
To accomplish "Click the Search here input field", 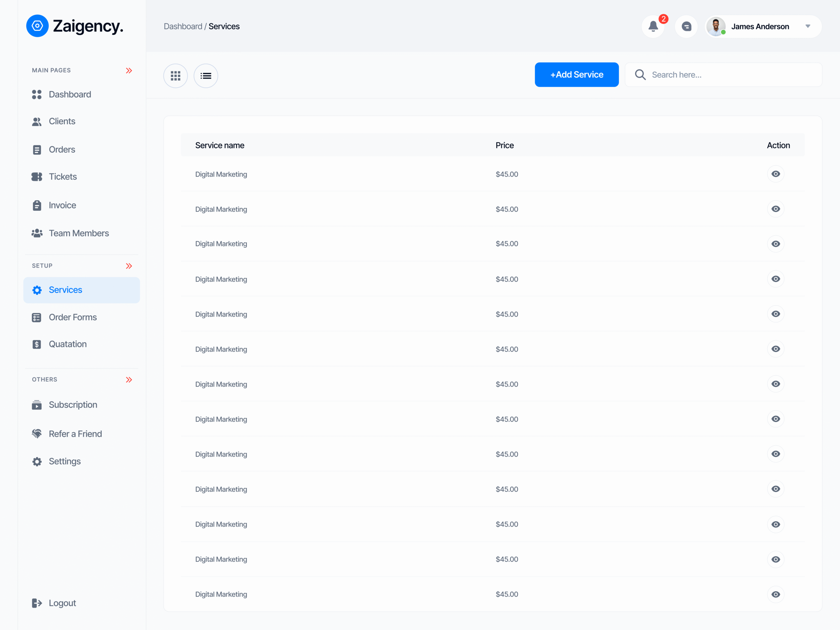I will coord(733,75).
